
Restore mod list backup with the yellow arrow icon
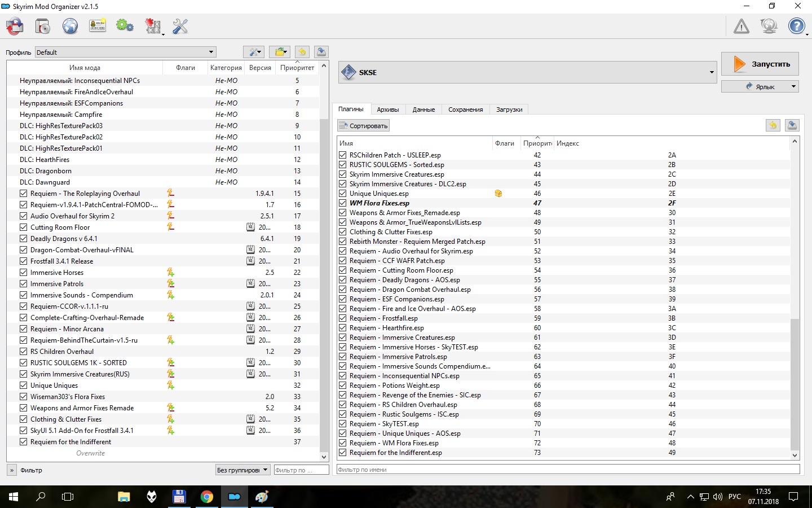coord(302,52)
